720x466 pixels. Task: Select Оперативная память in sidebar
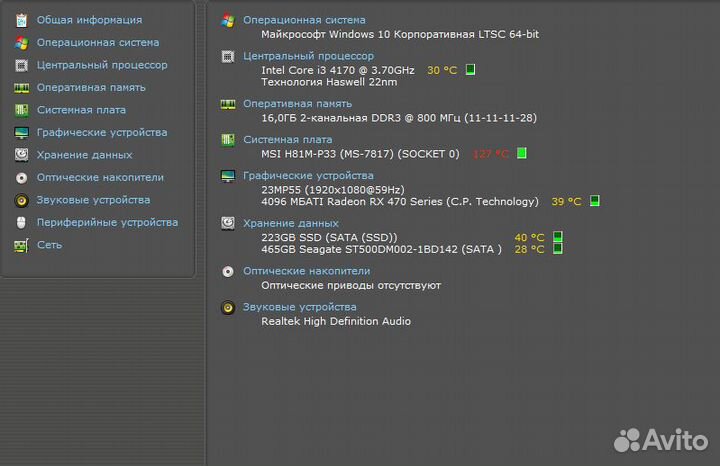[91, 88]
